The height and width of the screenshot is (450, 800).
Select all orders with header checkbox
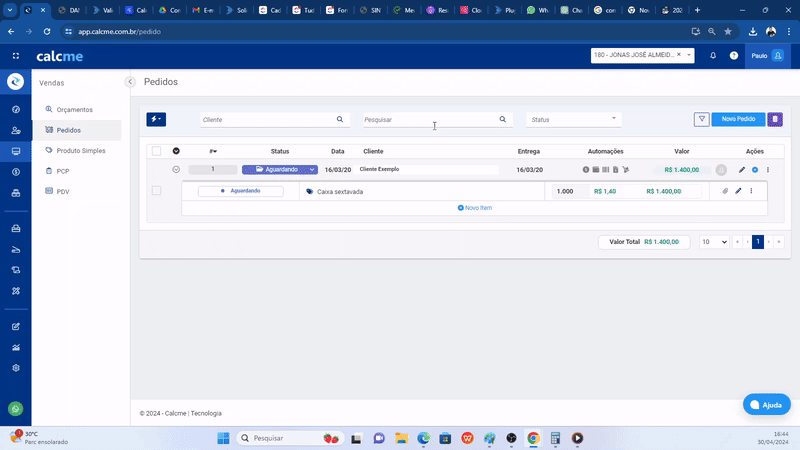tap(156, 151)
